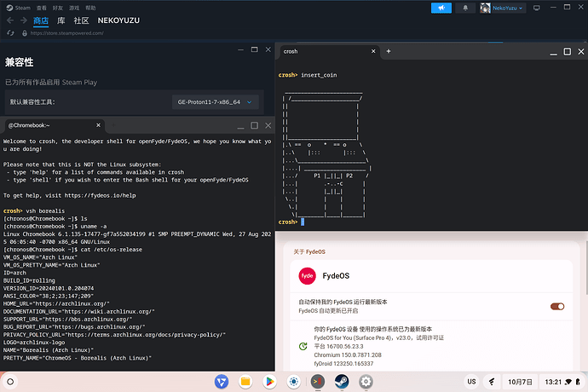Switch to the 库 tab in Steam
The width and height of the screenshot is (588, 392).
tap(61, 20)
